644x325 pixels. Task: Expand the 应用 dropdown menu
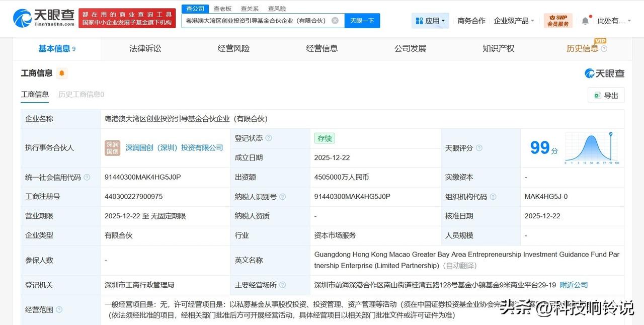click(430, 21)
